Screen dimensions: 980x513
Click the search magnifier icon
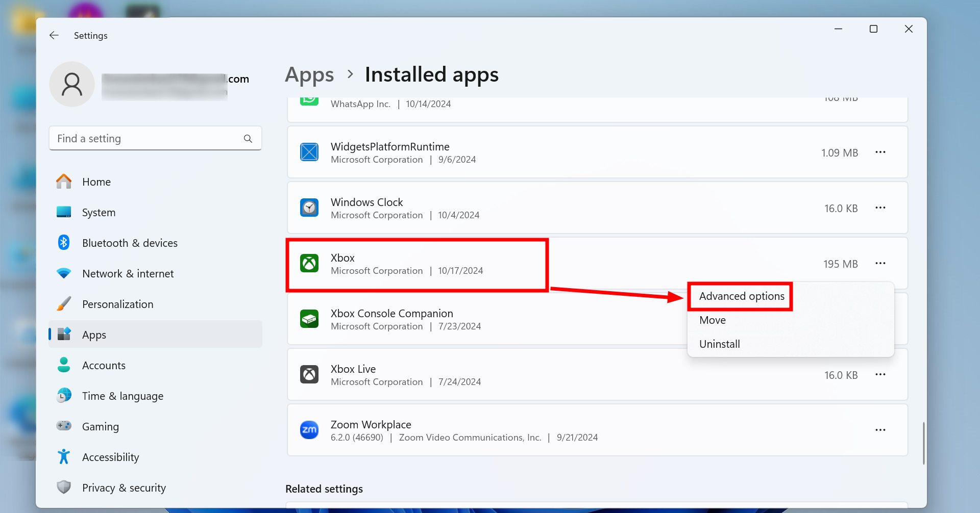coord(248,139)
